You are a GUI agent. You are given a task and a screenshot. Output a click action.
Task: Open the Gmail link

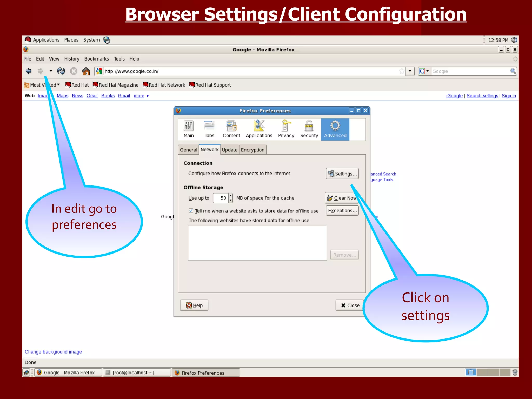pyautogui.click(x=124, y=96)
